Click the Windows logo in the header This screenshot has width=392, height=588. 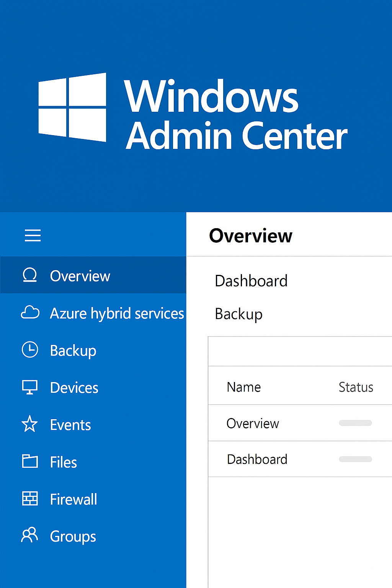(x=72, y=106)
